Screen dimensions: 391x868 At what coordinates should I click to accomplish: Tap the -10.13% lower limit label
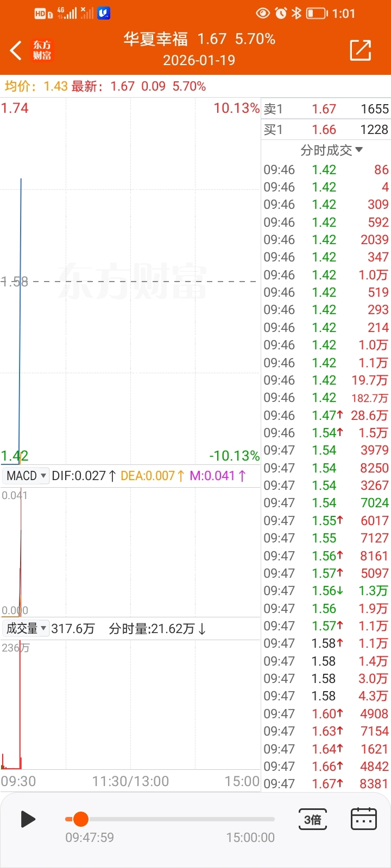point(235,456)
